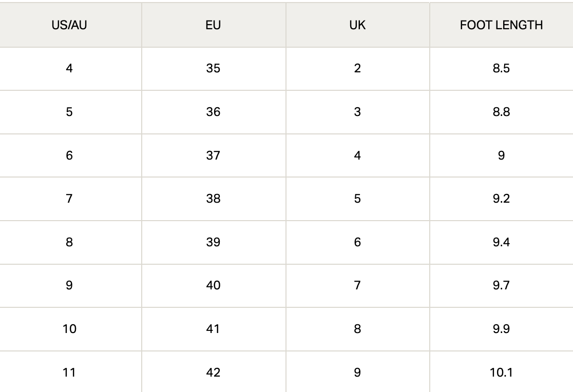Click the EU column header
Image resolution: width=573 pixels, height=392 pixels.
click(213, 25)
